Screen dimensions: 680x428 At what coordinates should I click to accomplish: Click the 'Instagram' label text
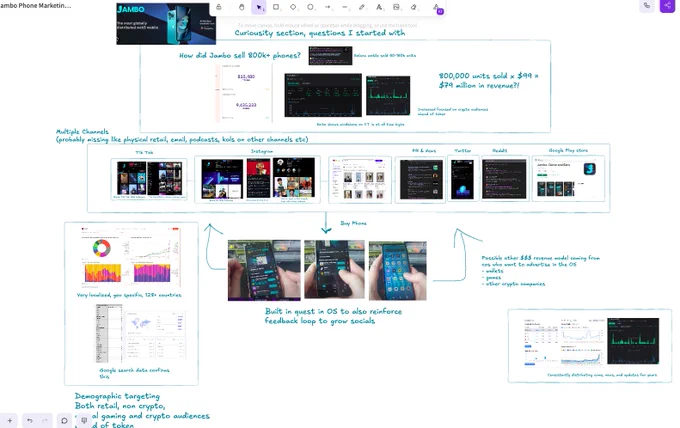click(x=262, y=151)
